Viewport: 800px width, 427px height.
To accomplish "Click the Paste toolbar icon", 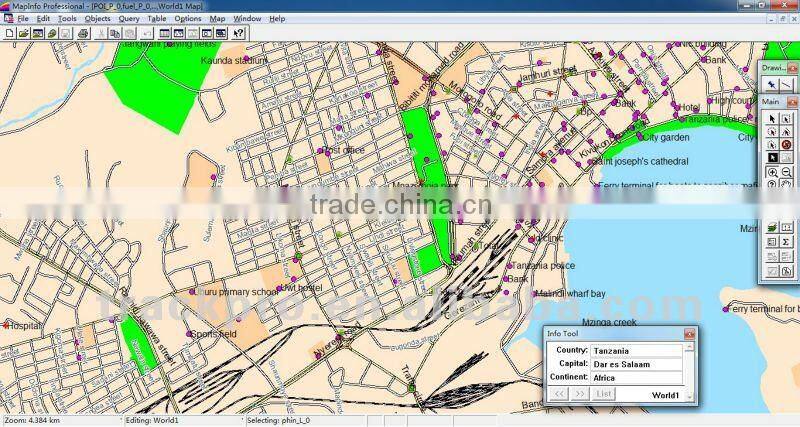I will pyautogui.click(x=130, y=34).
